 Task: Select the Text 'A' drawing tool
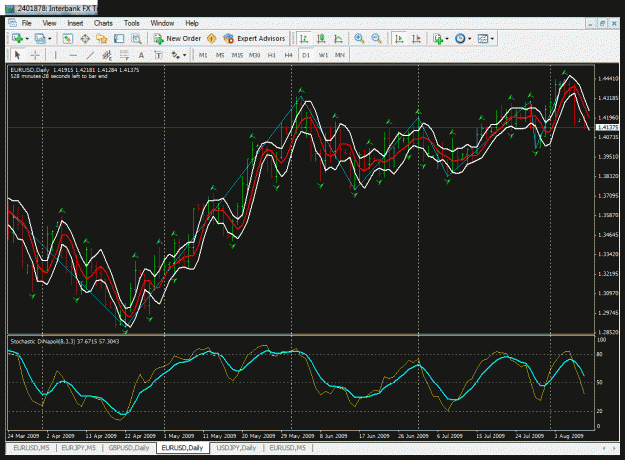point(141,55)
